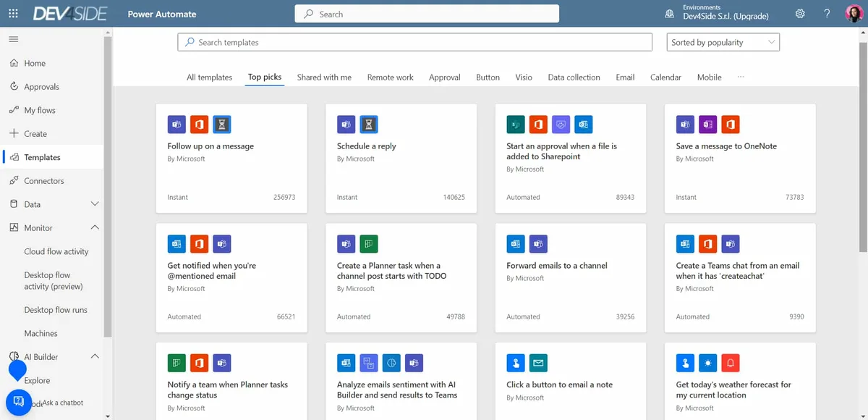This screenshot has width=868, height=420.
Task: Click the Approvals icon in sidebar
Action: pyautogui.click(x=14, y=86)
